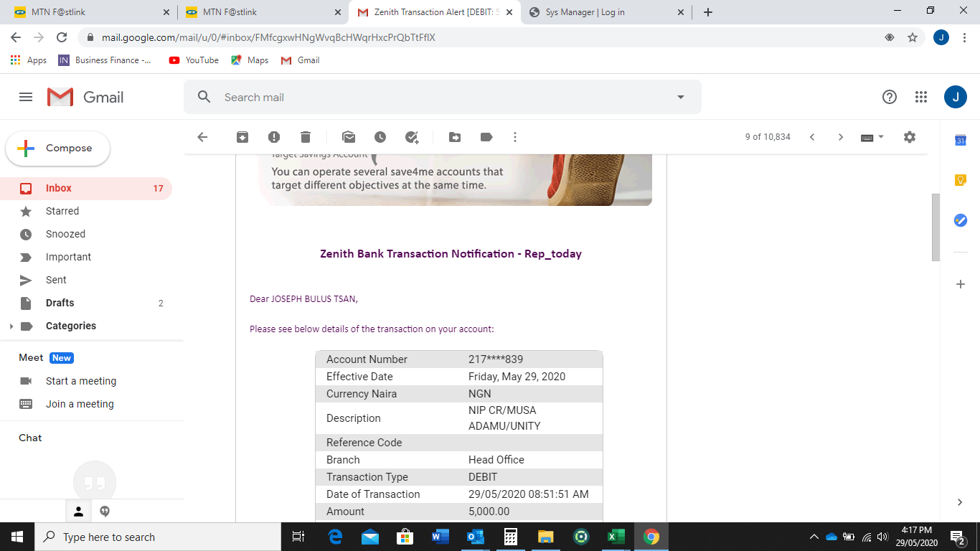Go back to inbox arrow

[202, 137]
